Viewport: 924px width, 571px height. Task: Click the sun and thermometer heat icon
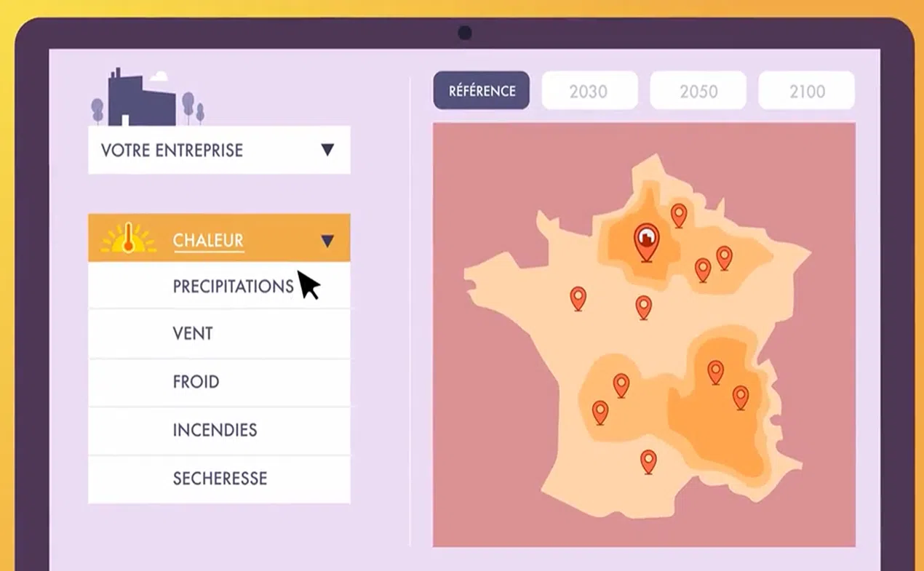[x=129, y=239]
